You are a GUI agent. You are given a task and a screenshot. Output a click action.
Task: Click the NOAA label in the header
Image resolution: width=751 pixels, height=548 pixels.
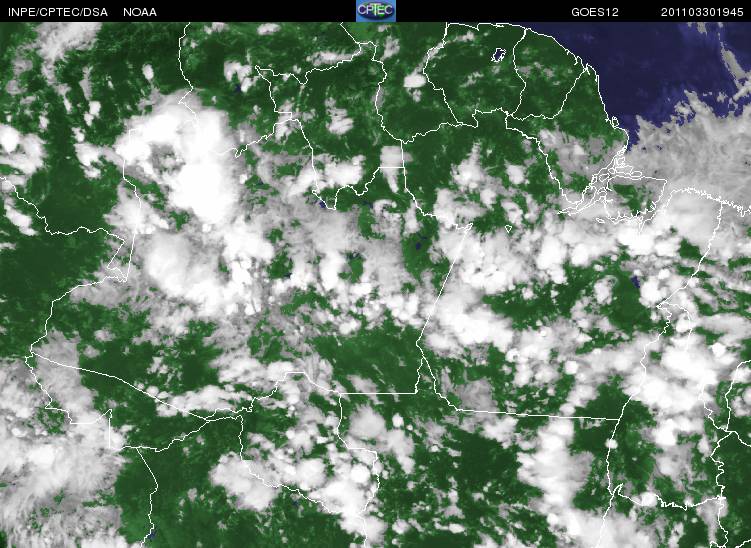click(140, 12)
